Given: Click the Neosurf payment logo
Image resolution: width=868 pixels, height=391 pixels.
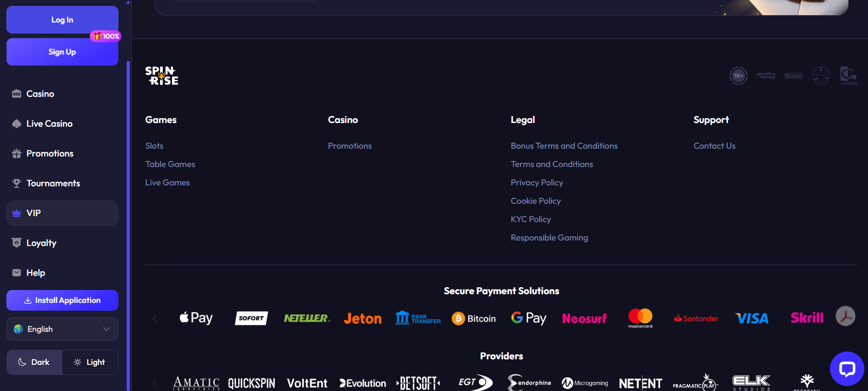Looking at the screenshot, I should [x=584, y=318].
